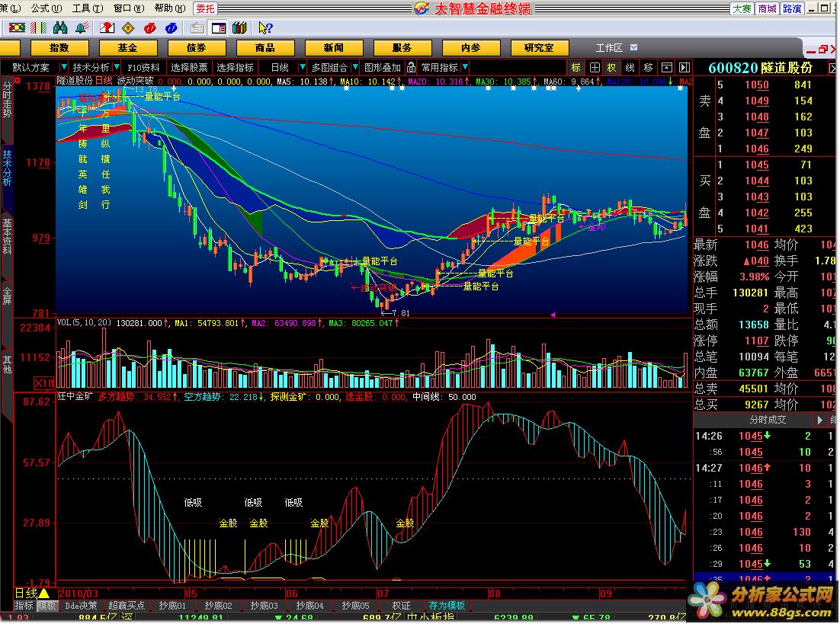840x624 pixels.
Task: Open the 公式 menu
Action: (x=46, y=8)
